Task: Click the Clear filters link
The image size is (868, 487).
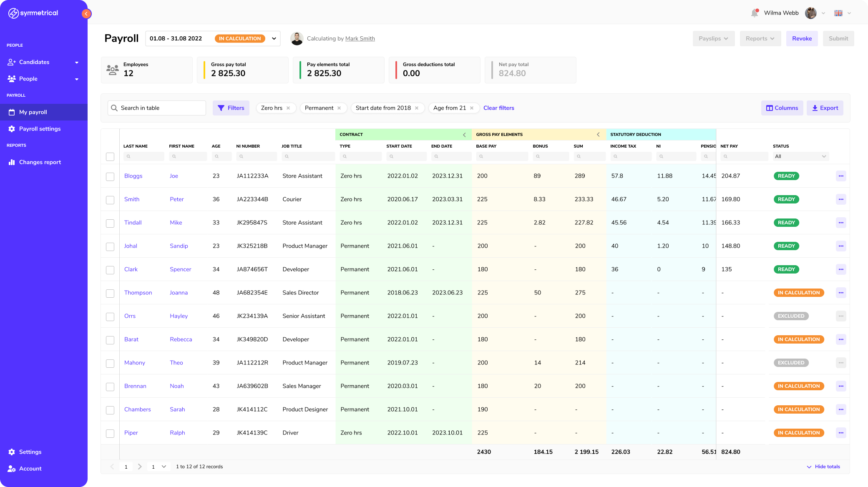Action: [499, 108]
